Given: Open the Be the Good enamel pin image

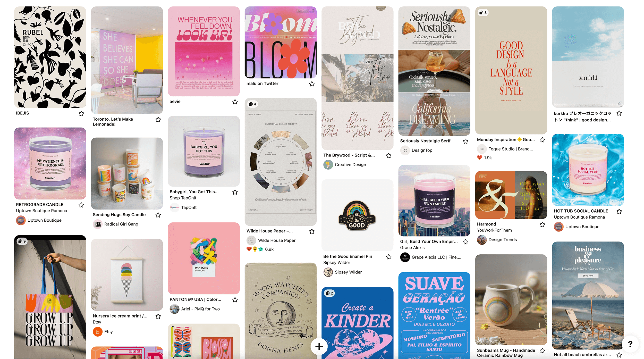Looking at the screenshot, I should pyautogui.click(x=357, y=215).
